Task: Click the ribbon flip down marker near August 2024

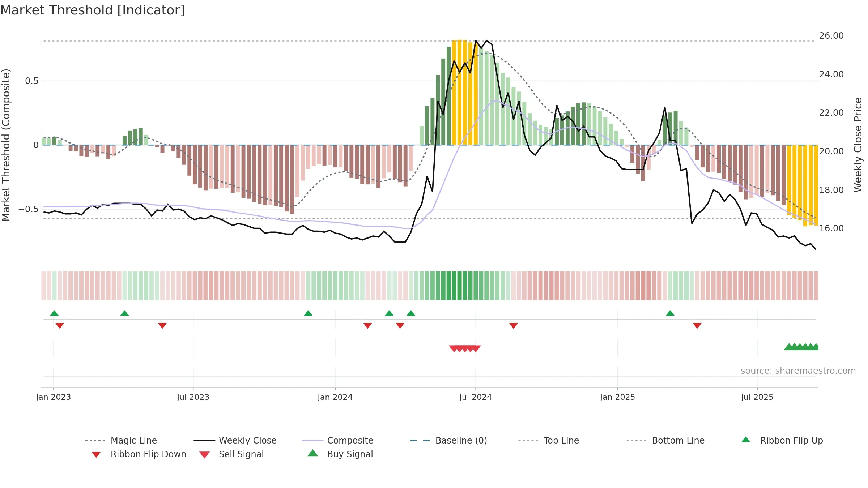Action: point(514,326)
